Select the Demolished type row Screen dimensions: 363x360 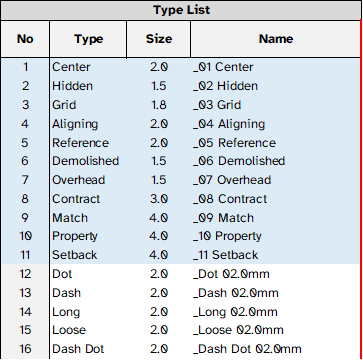tap(181, 161)
